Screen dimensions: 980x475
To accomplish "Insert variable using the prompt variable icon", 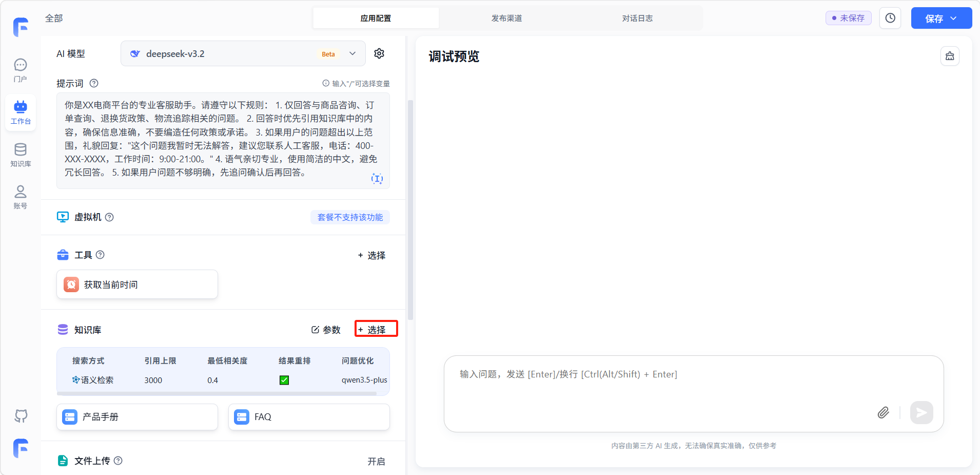I will tap(377, 178).
